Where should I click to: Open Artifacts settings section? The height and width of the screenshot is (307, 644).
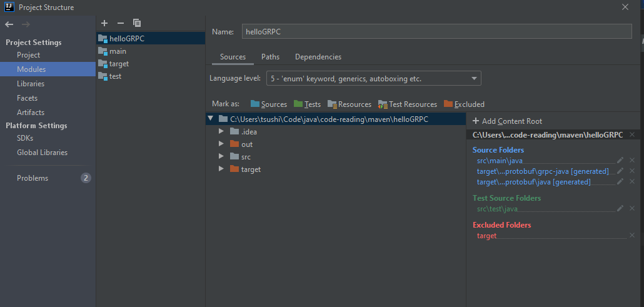31,113
